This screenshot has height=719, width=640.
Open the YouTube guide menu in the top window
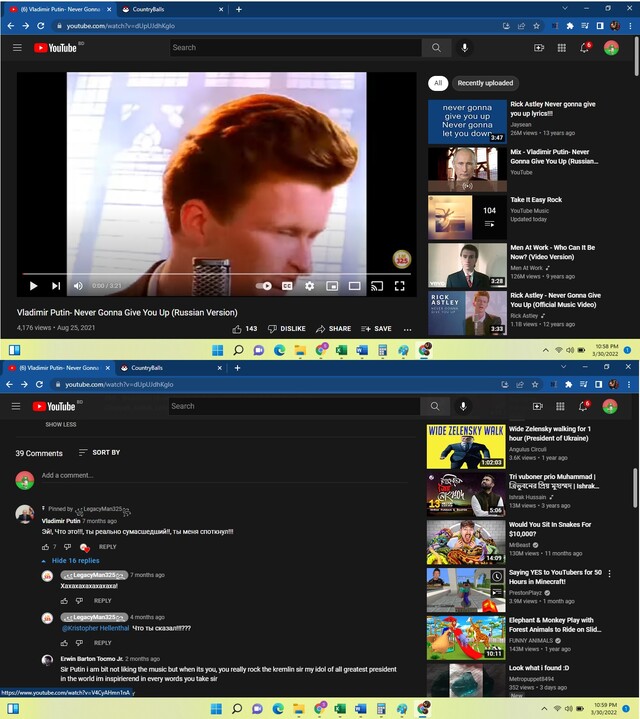click(17, 48)
